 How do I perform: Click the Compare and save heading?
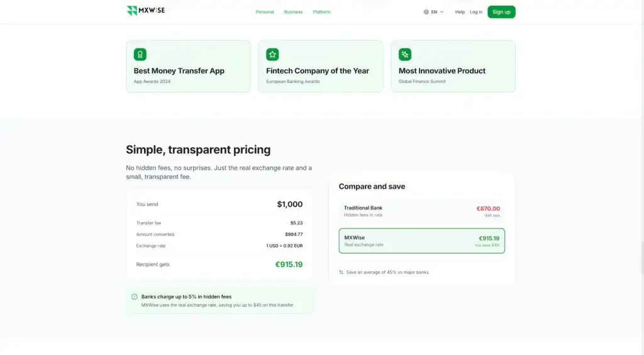372,186
